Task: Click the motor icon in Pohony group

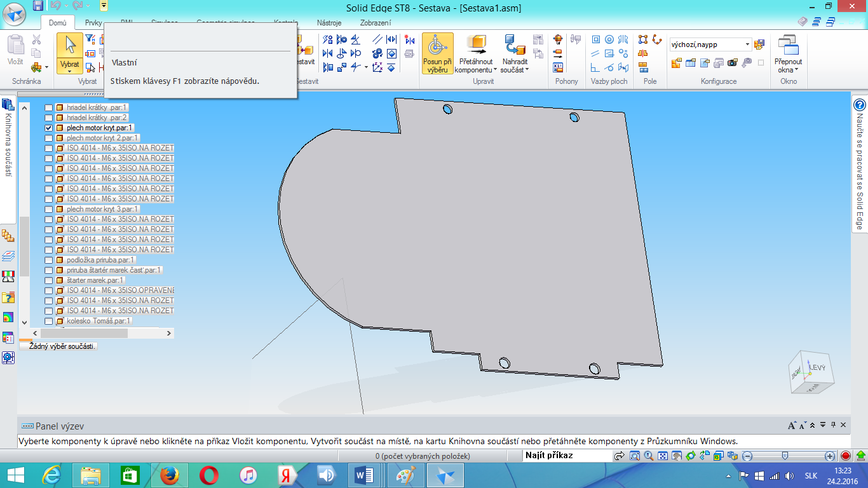Action: (559, 40)
